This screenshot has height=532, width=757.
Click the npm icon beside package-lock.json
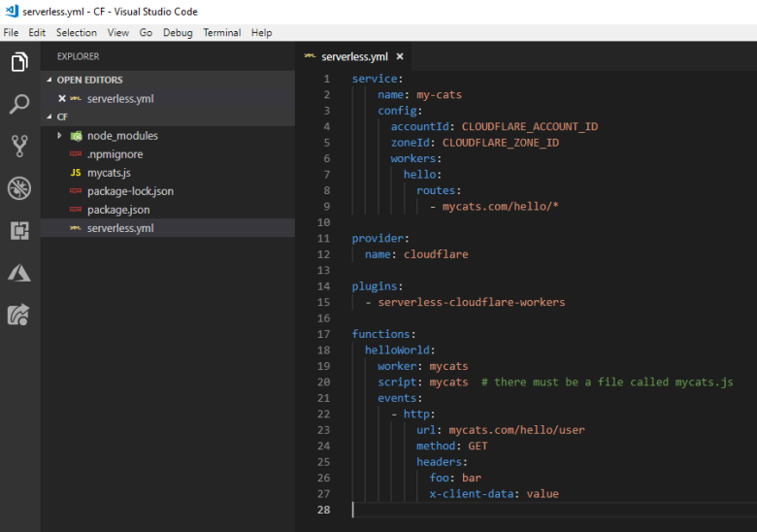click(76, 190)
